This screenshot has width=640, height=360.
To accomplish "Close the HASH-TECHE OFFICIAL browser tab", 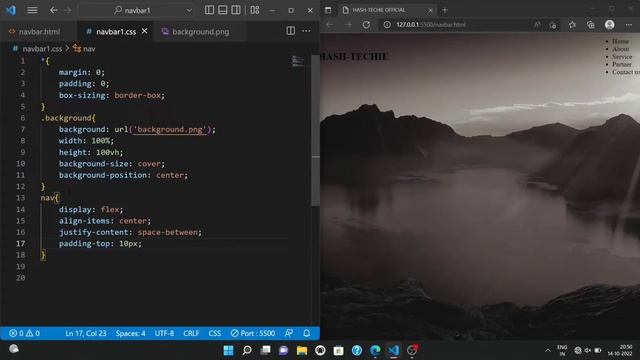I will [430, 10].
